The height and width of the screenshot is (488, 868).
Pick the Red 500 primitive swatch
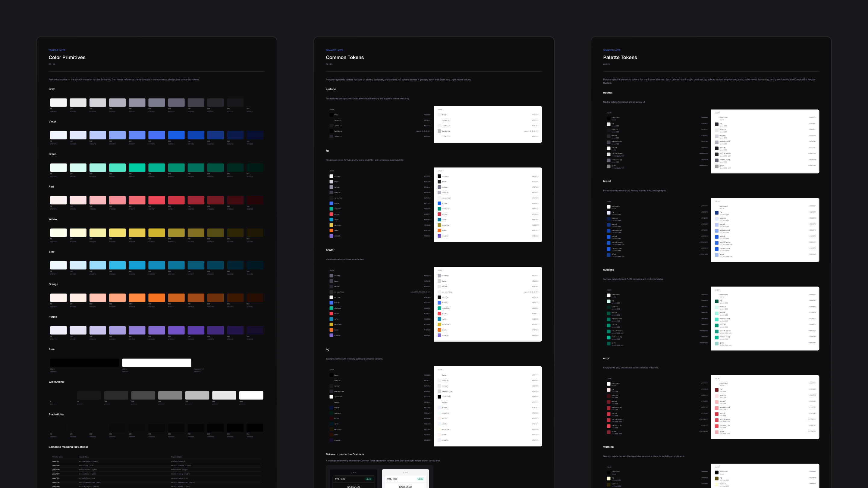coord(157,200)
